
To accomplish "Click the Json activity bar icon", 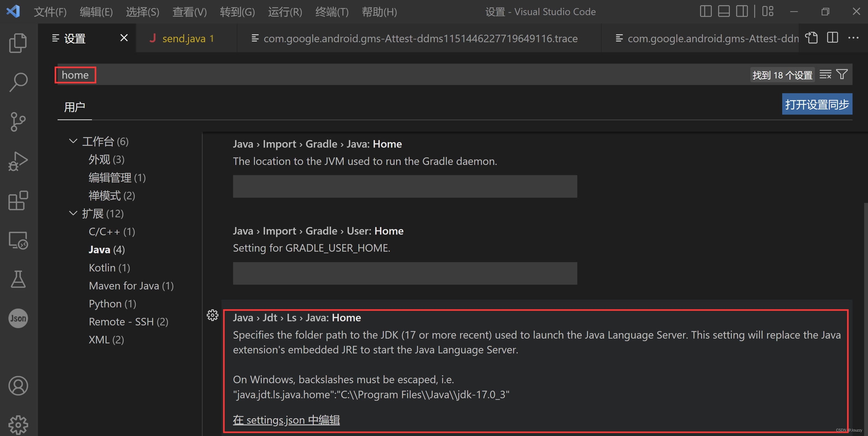I will pos(18,318).
